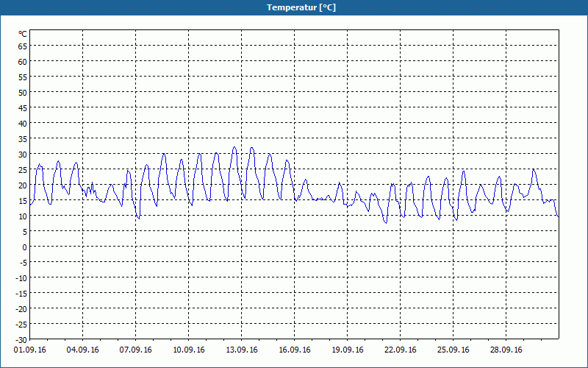Click the 10 y-axis label
The image size is (588, 368).
click(x=23, y=216)
